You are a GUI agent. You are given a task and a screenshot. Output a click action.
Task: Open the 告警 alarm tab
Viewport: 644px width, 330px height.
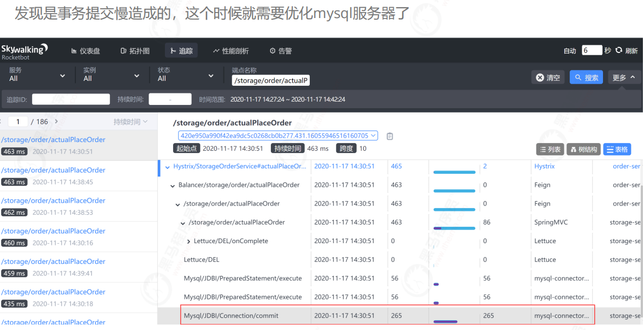[x=281, y=51]
